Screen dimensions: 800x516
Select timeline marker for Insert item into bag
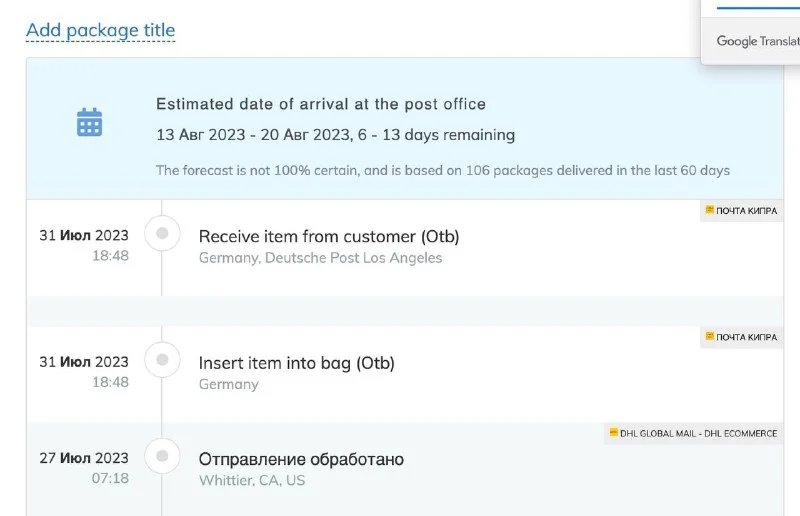[x=162, y=360]
